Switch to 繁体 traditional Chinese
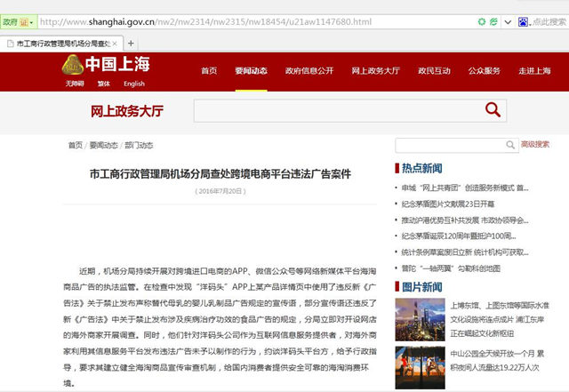This screenshot has height=392, width=569. [103, 84]
